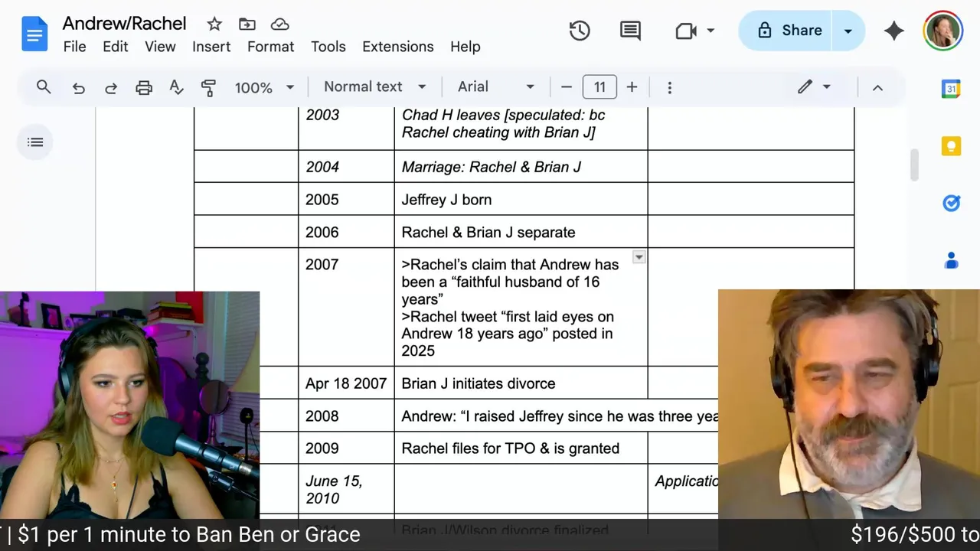Click the "June 15, 2010" date cell
This screenshot has width=980, height=551.
[x=346, y=489]
